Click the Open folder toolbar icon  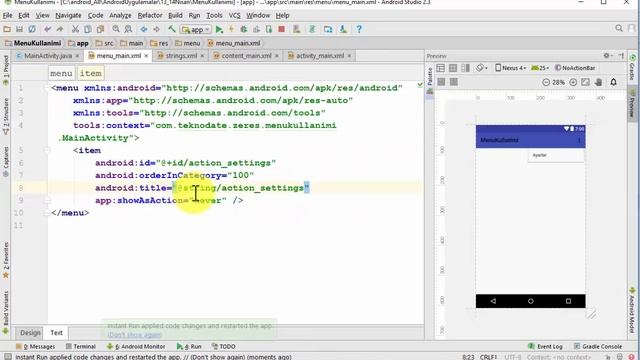tap(7, 29)
